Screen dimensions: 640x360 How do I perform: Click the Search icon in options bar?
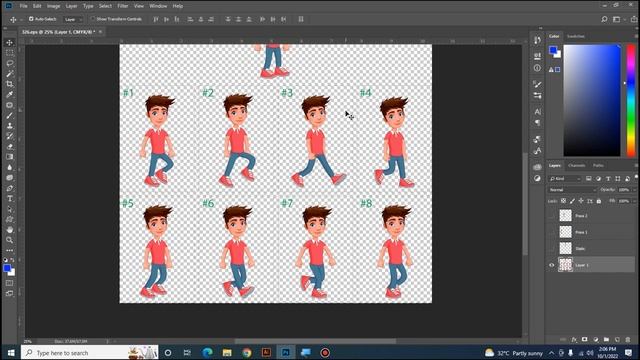point(604,19)
